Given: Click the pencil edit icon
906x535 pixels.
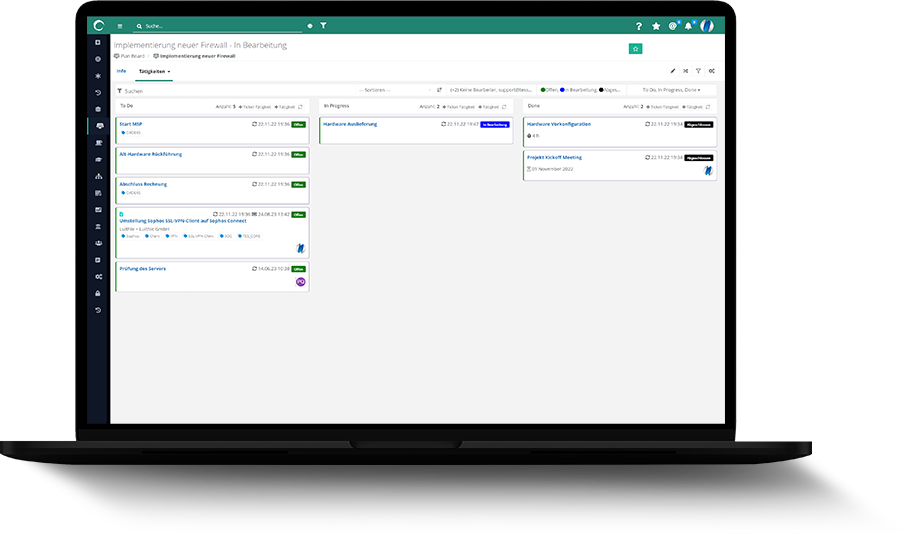Looking at the screenshot, I should coord(673,71).
